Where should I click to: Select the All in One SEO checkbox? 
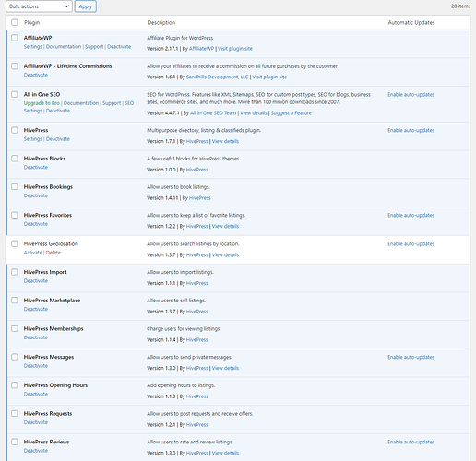tap(15, 94)
